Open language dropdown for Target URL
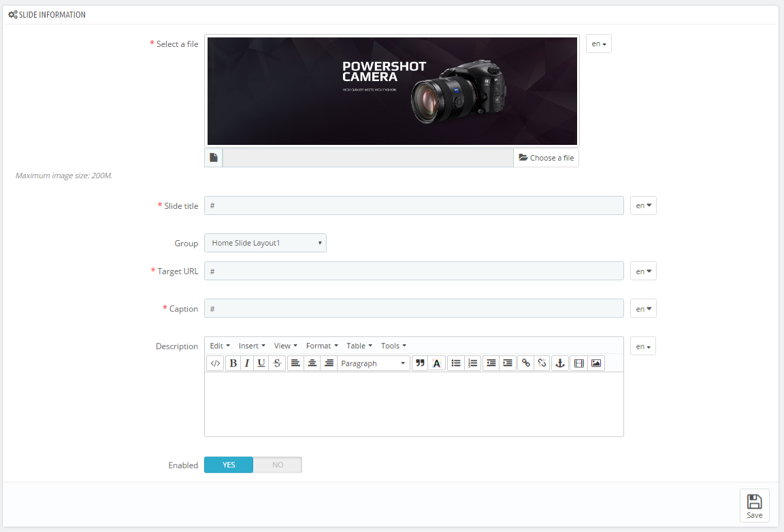This screenshot has height=532, width=784. coord(643,271)
